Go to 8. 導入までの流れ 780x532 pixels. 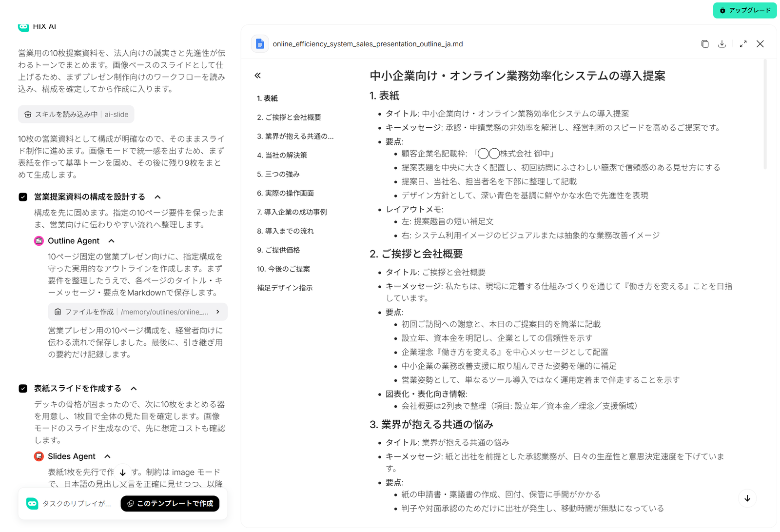click(x=286, y=231)
